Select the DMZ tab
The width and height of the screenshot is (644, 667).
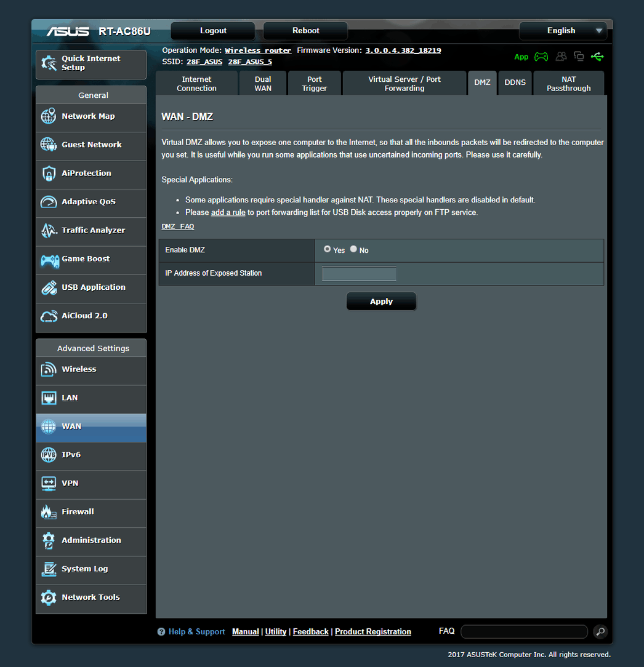click(x=482, y=84)
